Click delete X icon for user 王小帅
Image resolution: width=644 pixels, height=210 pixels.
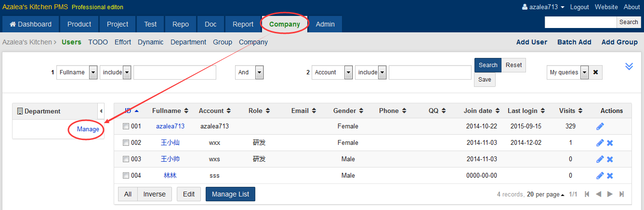pyautogui.click(x=610, y=159)
